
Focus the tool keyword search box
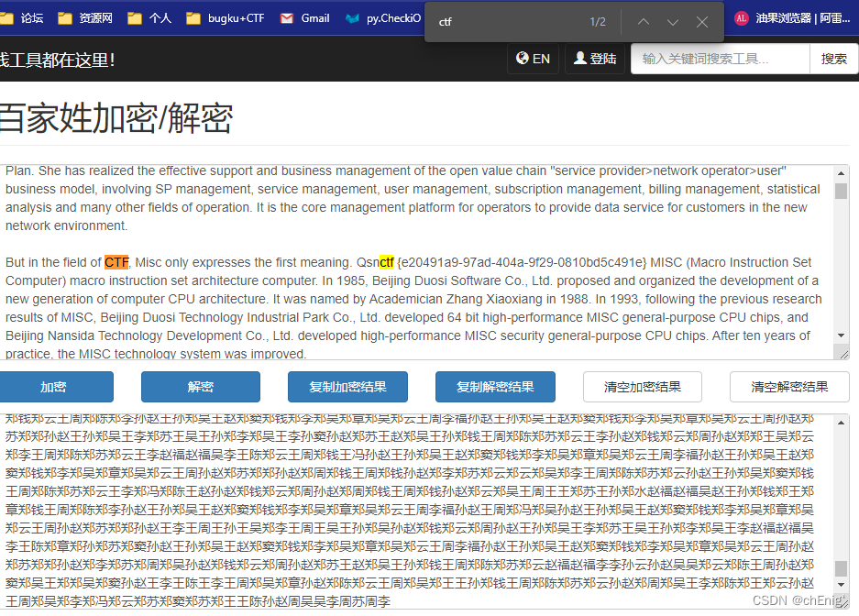pyautogui.click(x=721, y=59)
